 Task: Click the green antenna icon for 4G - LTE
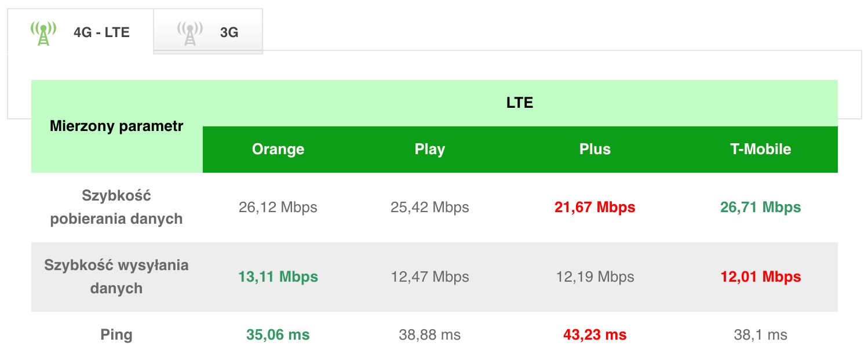pyautogui.click(x=43, y=32)
